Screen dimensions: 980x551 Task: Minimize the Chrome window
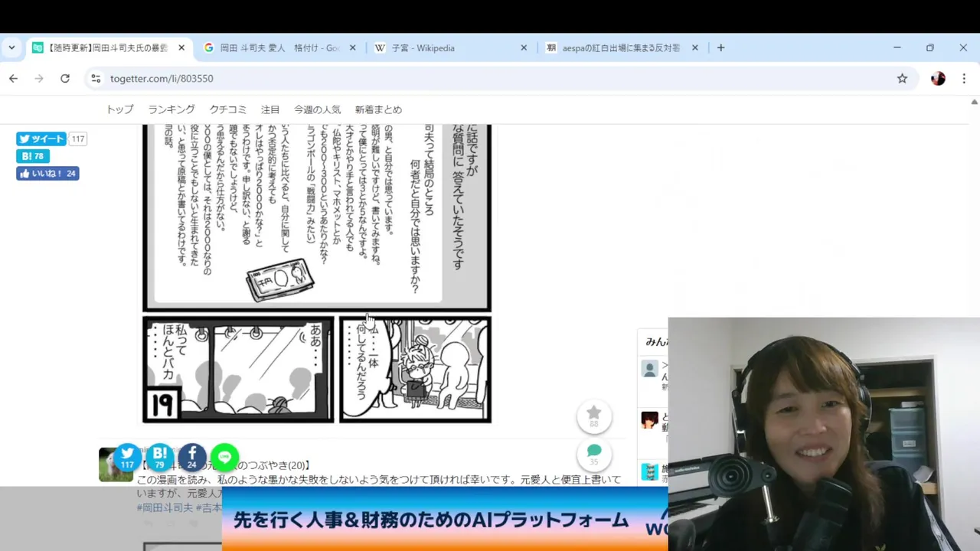(897, 47)
